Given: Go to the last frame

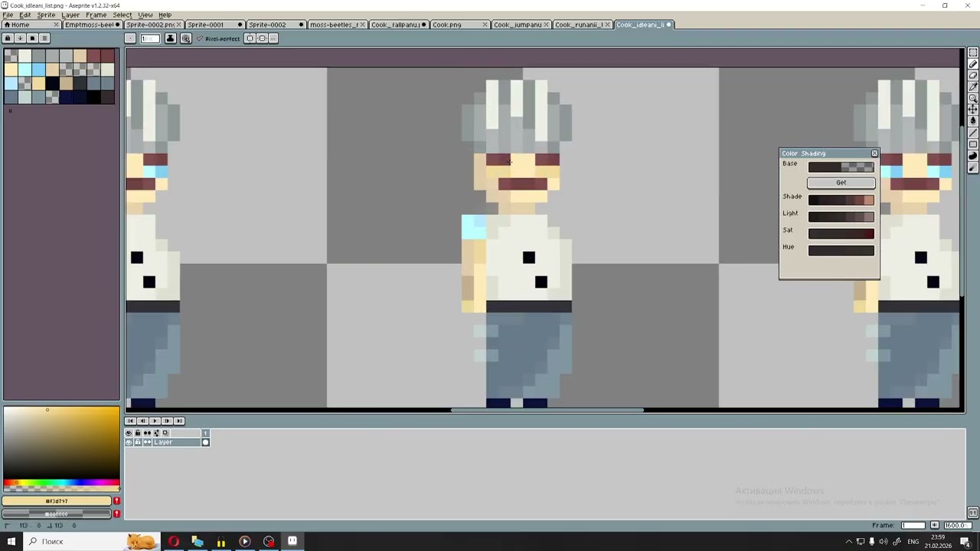Looking at the screenshot, I should click(179, 421).
